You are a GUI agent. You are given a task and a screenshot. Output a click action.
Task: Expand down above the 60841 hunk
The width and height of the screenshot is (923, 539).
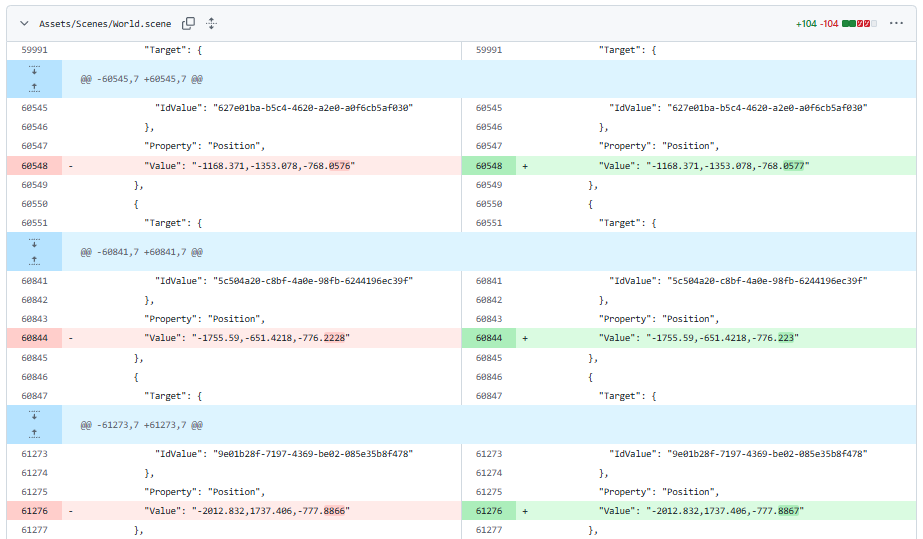pyautogui.click(x=34, y=243)
